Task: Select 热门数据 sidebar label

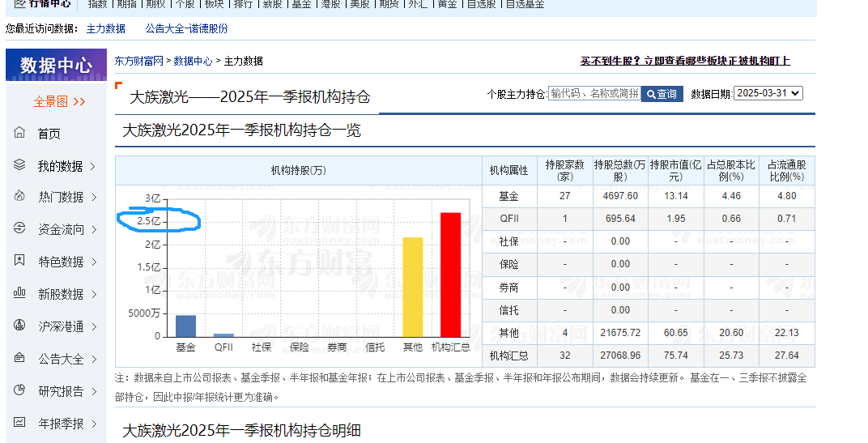Action: [x=61, y=197]
